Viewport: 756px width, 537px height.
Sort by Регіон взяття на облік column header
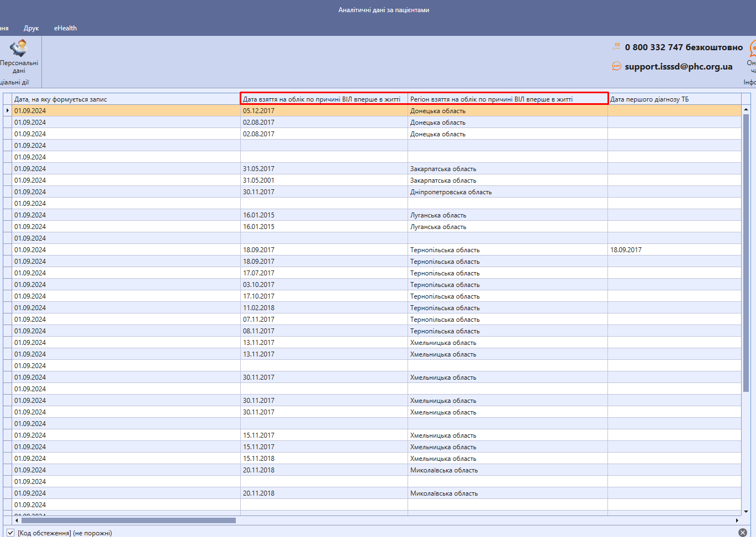(507, 99)
